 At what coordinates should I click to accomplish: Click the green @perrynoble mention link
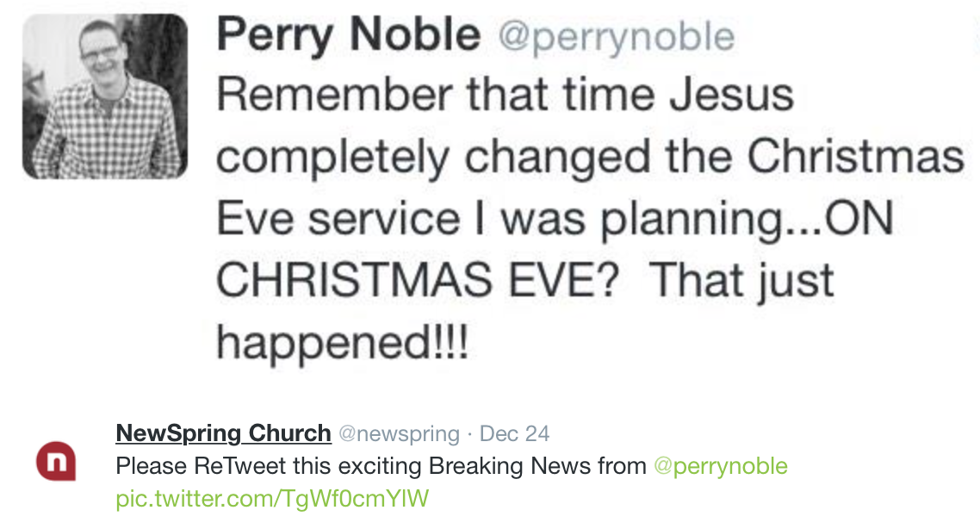(x=721, y=466)
